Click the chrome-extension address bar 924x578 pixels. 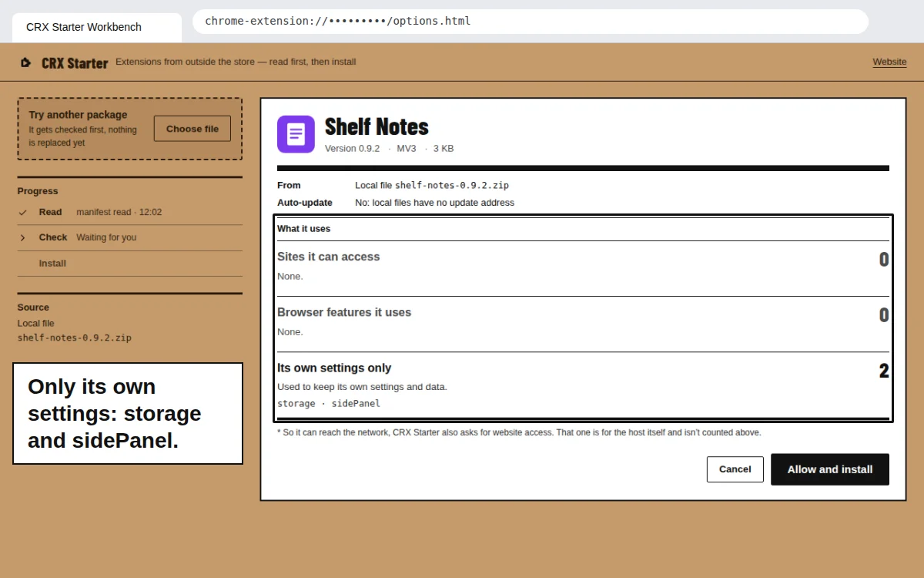coord(531,22)
